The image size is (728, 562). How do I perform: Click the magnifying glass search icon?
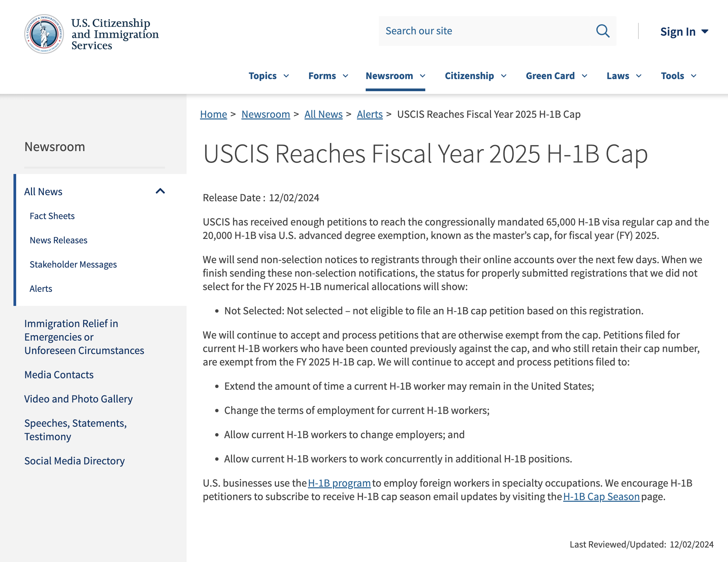[603, 31]
